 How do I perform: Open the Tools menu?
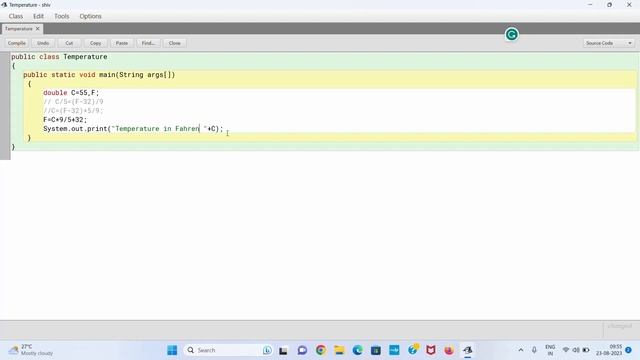click(62, 16)
